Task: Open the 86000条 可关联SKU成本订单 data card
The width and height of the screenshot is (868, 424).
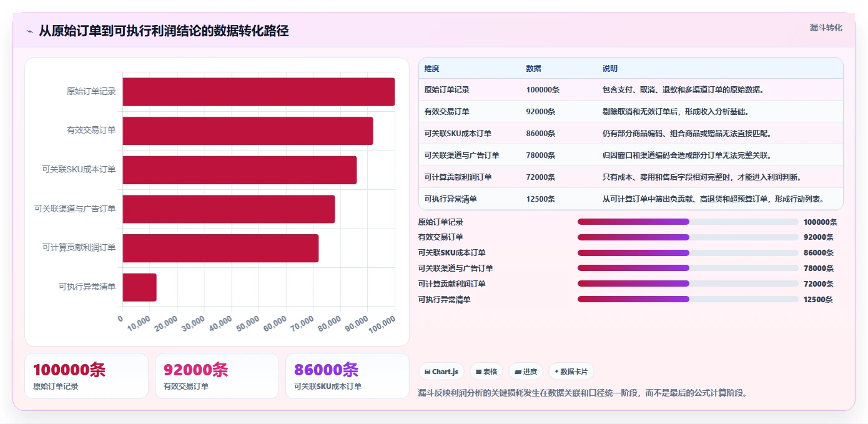Action: click(347, 376)
